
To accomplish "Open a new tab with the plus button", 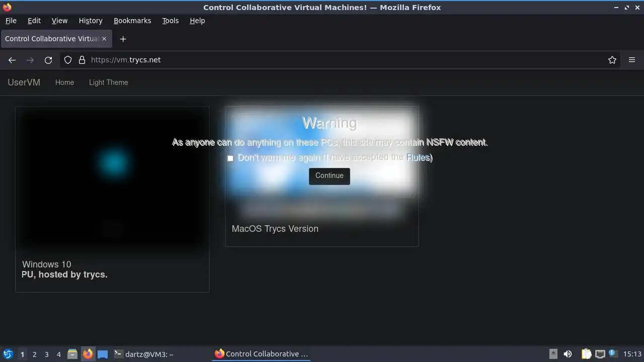I will (x=123, y=39).
